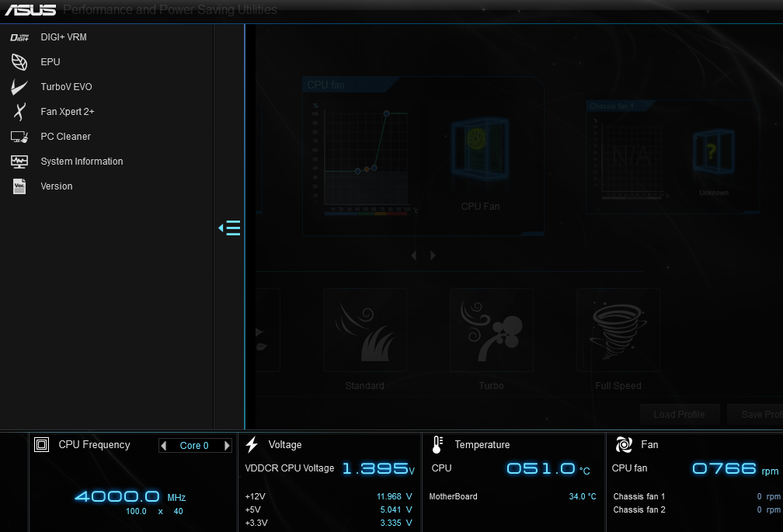Screen dimensions: 783x532
Task: Select previous CPU core with left arrow
Action: click(163, 446)
